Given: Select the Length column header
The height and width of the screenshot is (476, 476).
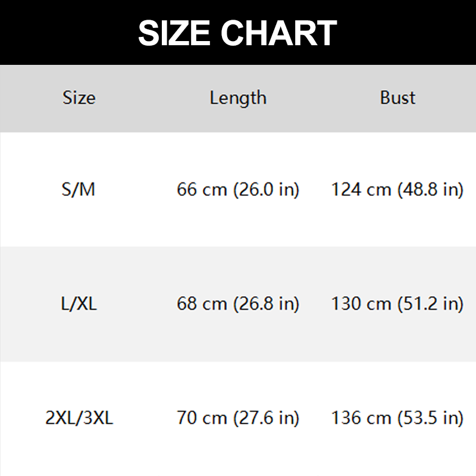Looking at the screenshot, I should click(x=237, y=98).
